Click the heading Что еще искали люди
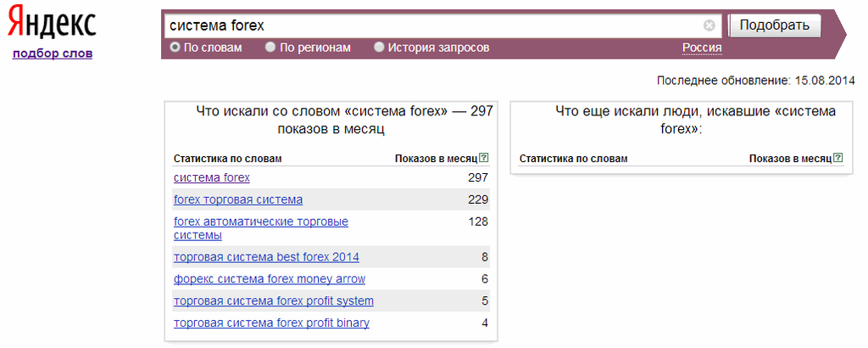868x348 pixels. tap(695, 120)
